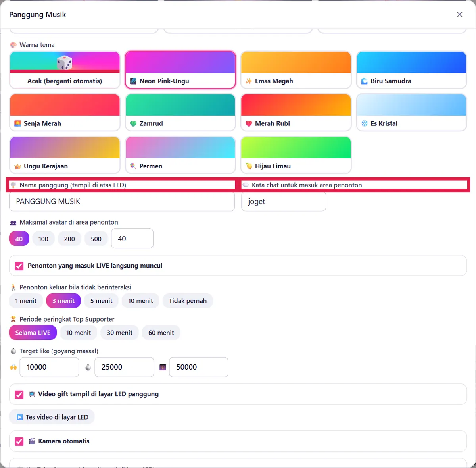This screenshot has width=476, height=468.
Task: Choose the Senja Merah theme
Action: pos(65,112)
